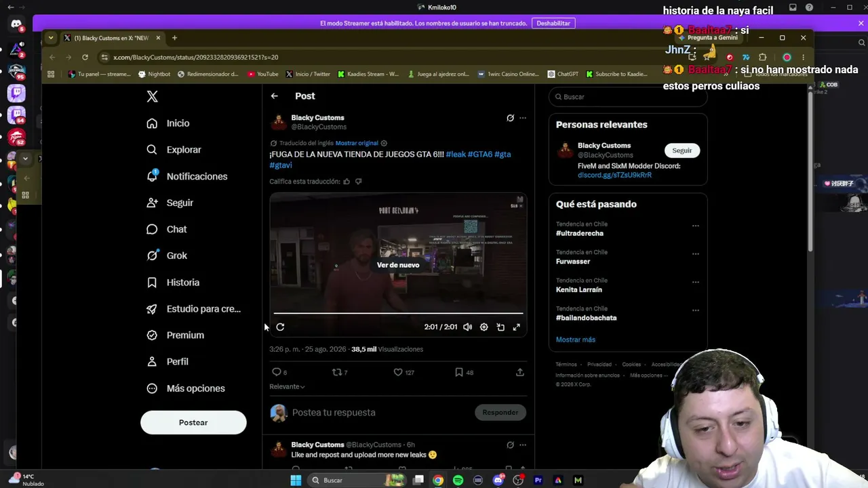Open more options for #ultraderecha trend
868x488 pixels.
point(695,226)
